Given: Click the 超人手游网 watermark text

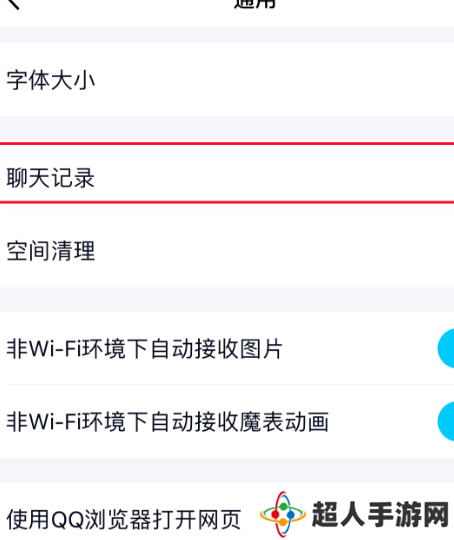Looking at the screenshot, I should point(381,515).
